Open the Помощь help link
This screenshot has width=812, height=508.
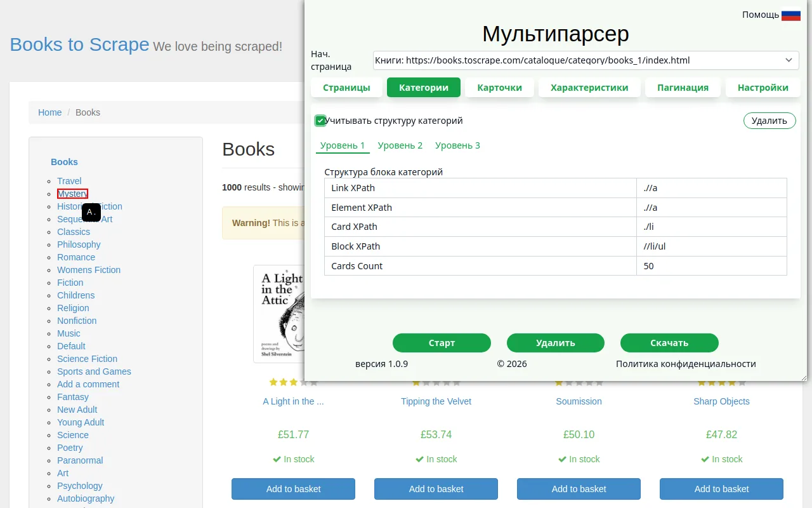761,15
